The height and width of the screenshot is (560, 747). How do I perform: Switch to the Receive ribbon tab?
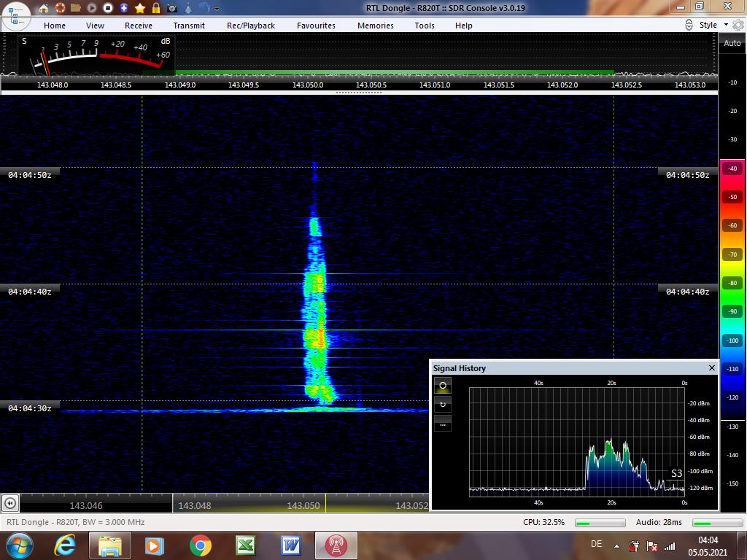click(139, 26)
